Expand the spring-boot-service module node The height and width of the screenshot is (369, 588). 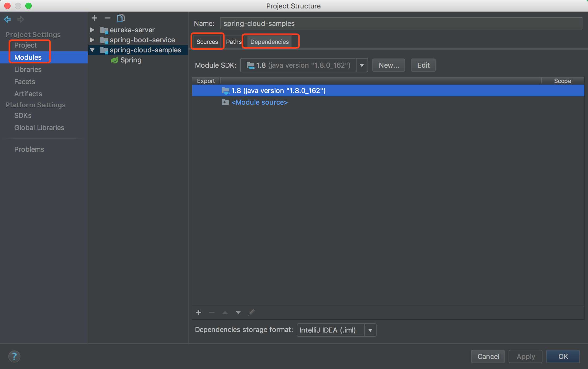pyautogui.click(x=92, y=40)
